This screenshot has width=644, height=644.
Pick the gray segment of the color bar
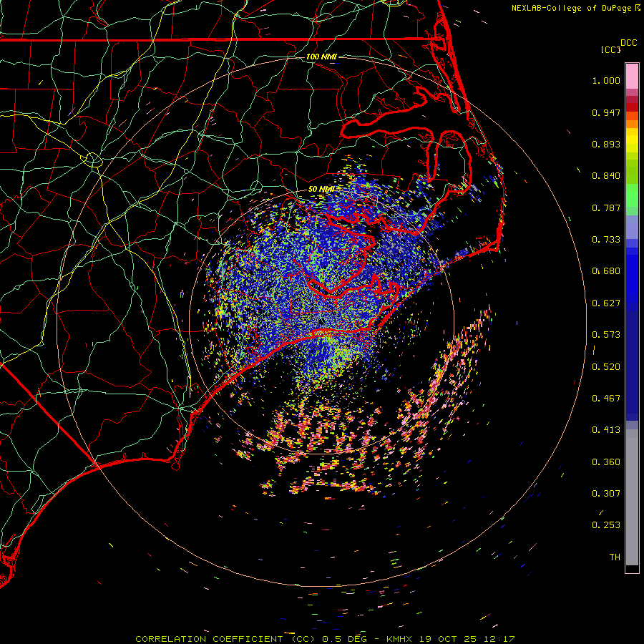point(632,497)
